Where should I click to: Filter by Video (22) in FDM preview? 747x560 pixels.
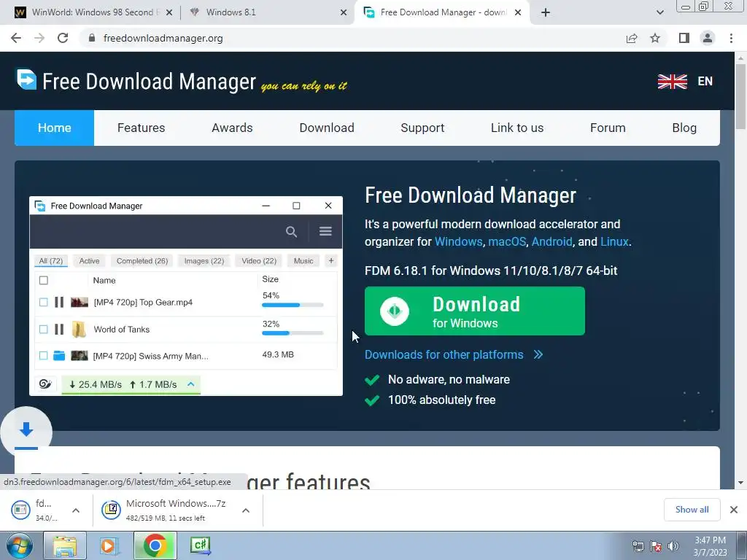(x=259, y=260)
